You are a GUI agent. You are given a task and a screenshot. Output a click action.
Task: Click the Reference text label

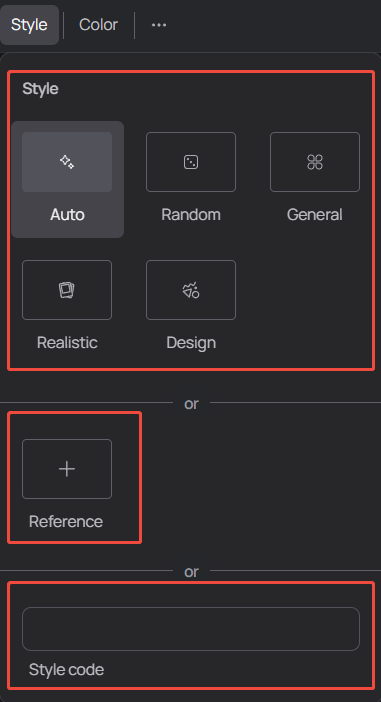pos(66,522)
